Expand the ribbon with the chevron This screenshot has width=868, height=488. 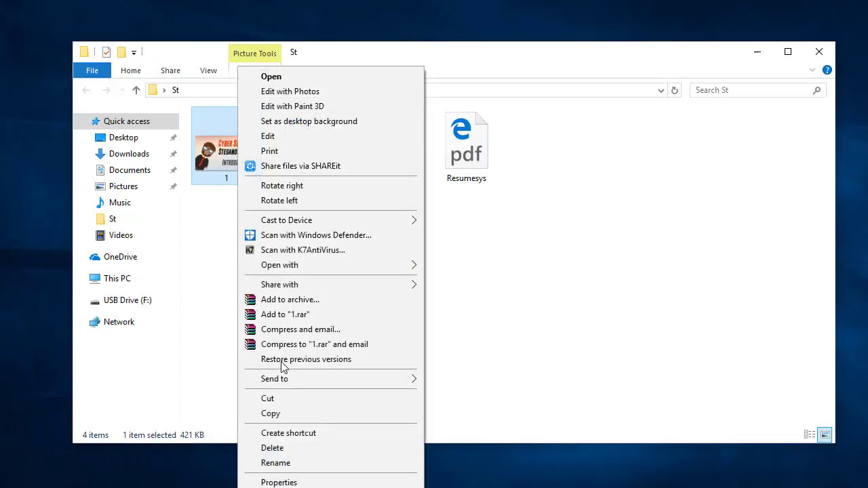pyautogui.click(x=812, y=70)
